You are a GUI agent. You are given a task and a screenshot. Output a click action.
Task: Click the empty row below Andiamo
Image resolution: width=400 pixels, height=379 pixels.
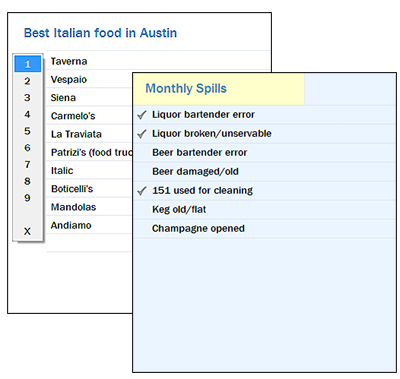tap(90, 243)
